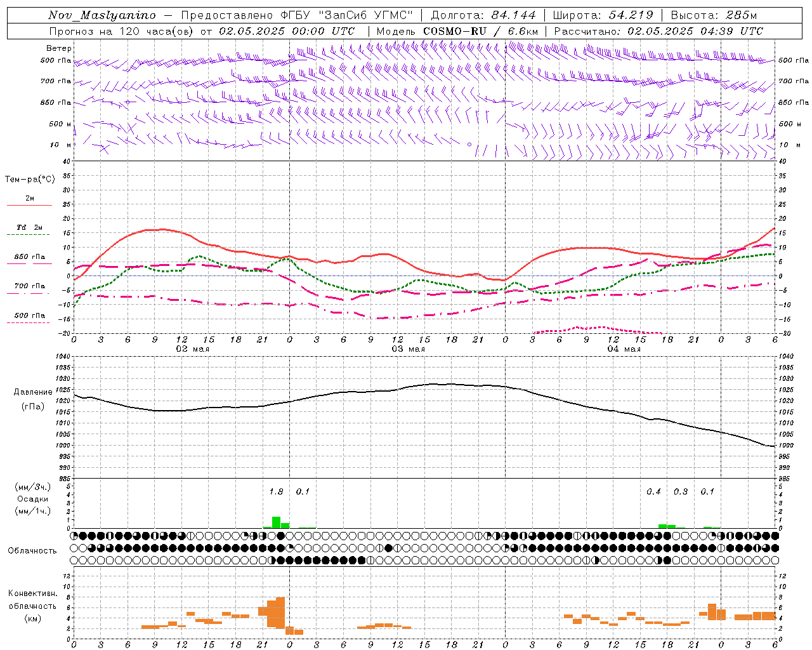The width and height of the screenshot is (812, 650).
Task: Click the 1000 label on left pressure axis
Action: point(62,446)
